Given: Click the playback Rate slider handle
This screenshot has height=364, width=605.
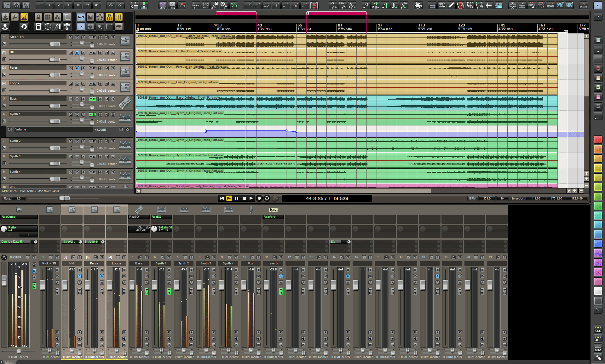Looking at the screenshot, I should click(64, 198).
